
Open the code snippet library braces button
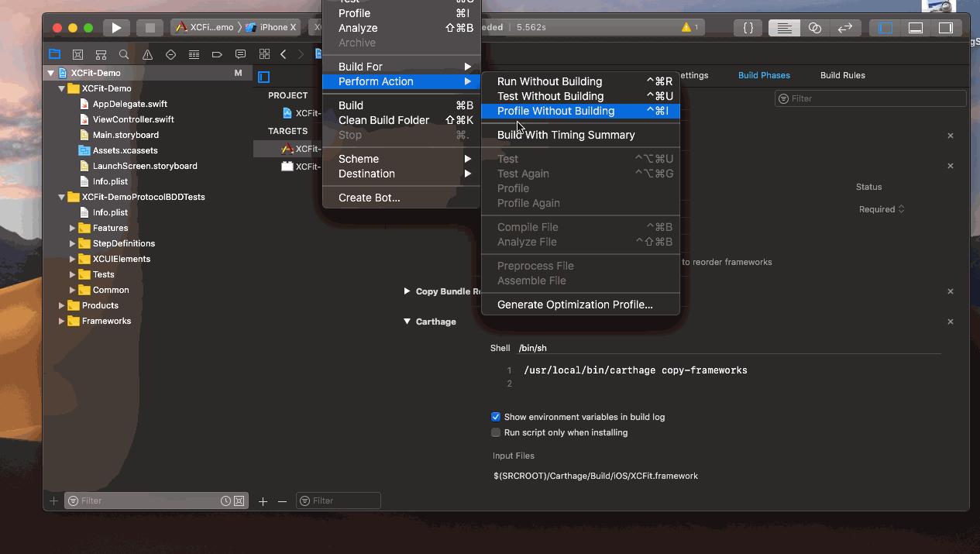[x=748, y=28]
